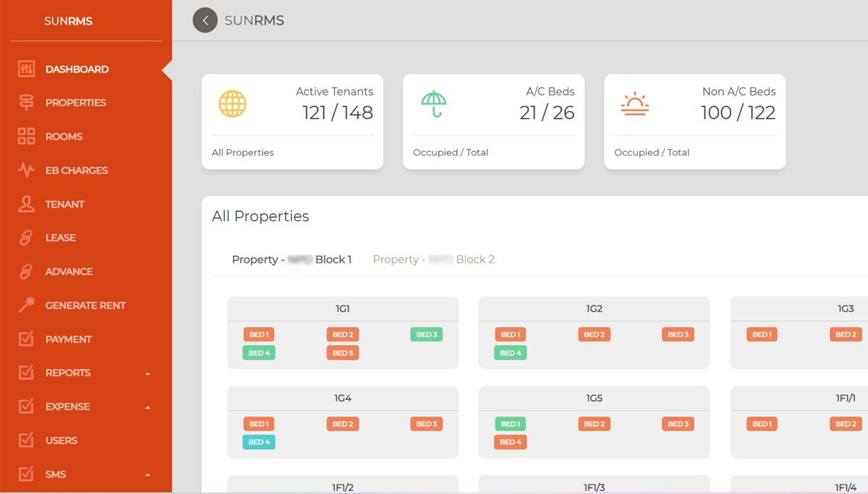Select BED 1 in room 1G2
This screenshot has width=868, height=494.
pos(511,334)
